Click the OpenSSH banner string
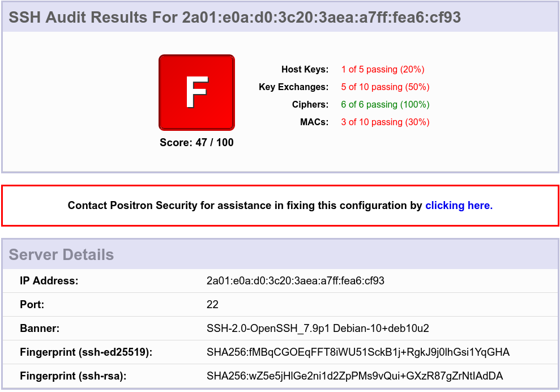Screen dimensions: 560x392 coord(318,329)
